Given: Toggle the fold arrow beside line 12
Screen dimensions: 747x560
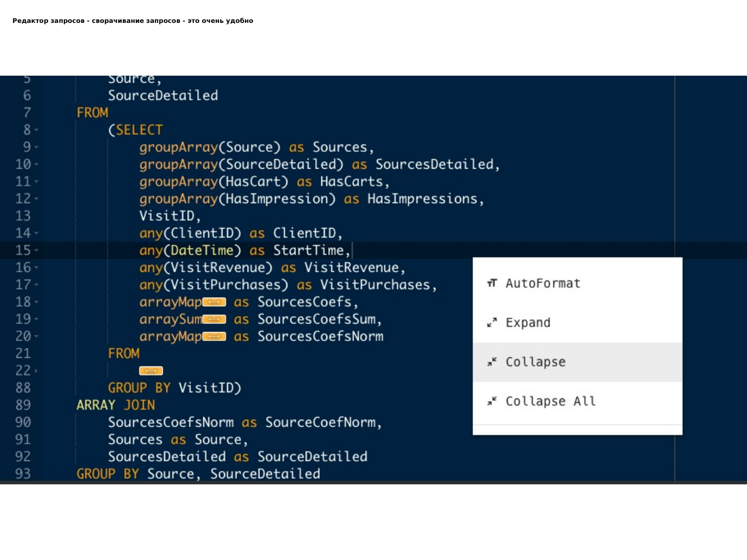Looking at the screenshot, I should [x=36, y=199].
